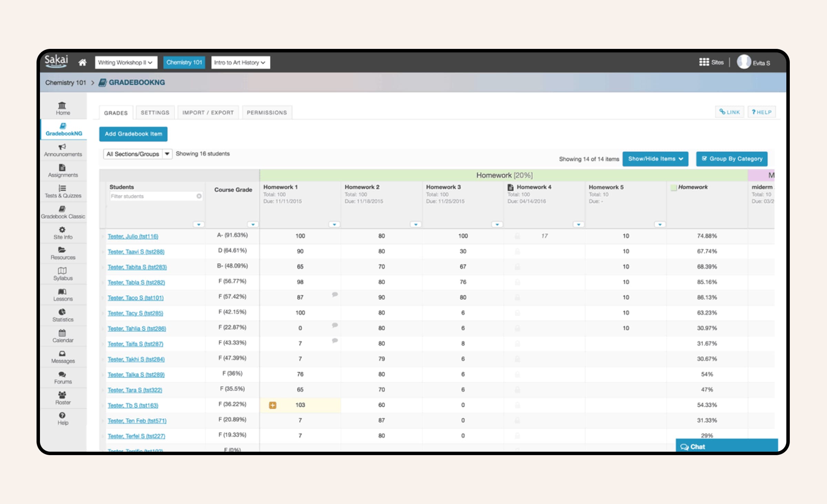
Task: Click the comment bubble on Taco's Homework 1
Action: 335,295
